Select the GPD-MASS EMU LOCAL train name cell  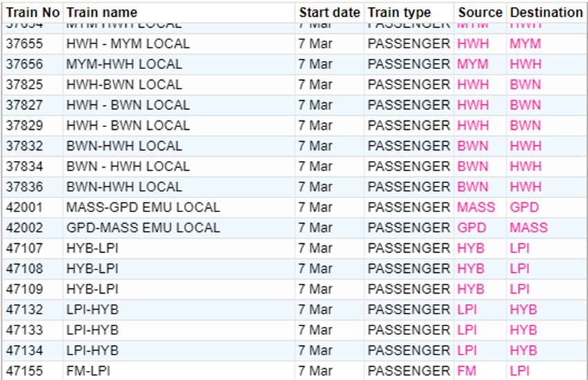coord(143,228)
